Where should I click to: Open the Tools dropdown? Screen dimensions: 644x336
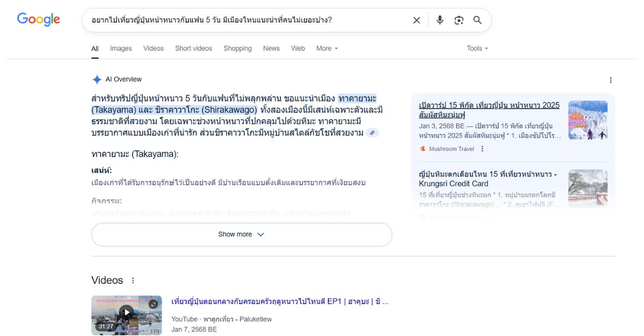(477, 48)
